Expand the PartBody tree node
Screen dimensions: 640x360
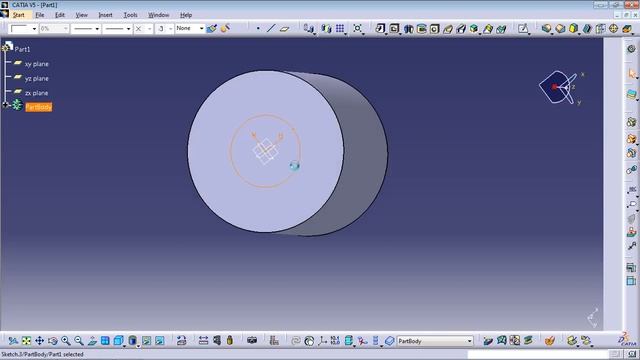click(5, 105)
